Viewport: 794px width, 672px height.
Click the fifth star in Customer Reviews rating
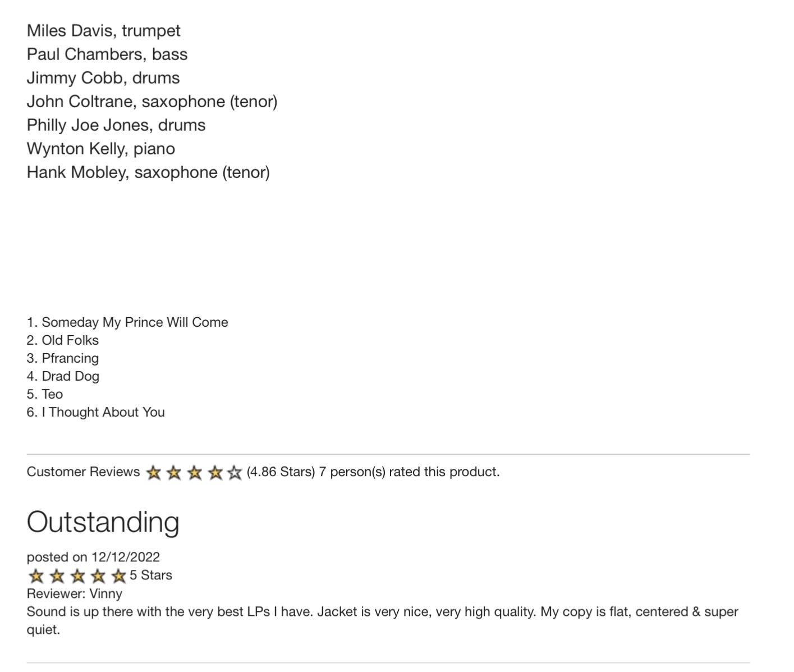click(x=235, y=473)
